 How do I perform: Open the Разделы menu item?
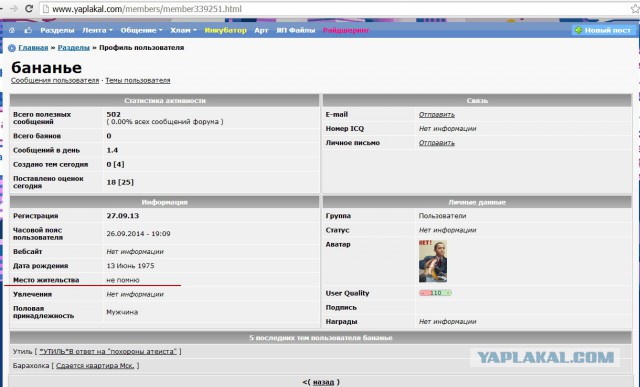[x=57, y=30]
